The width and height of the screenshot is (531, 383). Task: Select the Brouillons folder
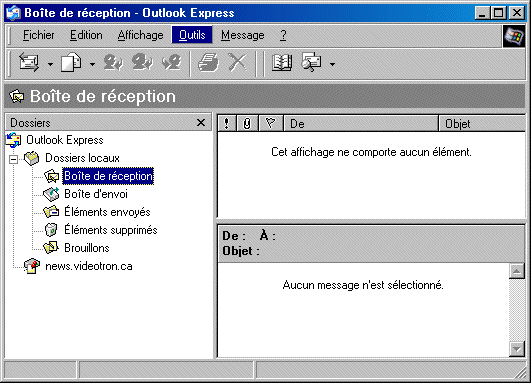[87, 248]
